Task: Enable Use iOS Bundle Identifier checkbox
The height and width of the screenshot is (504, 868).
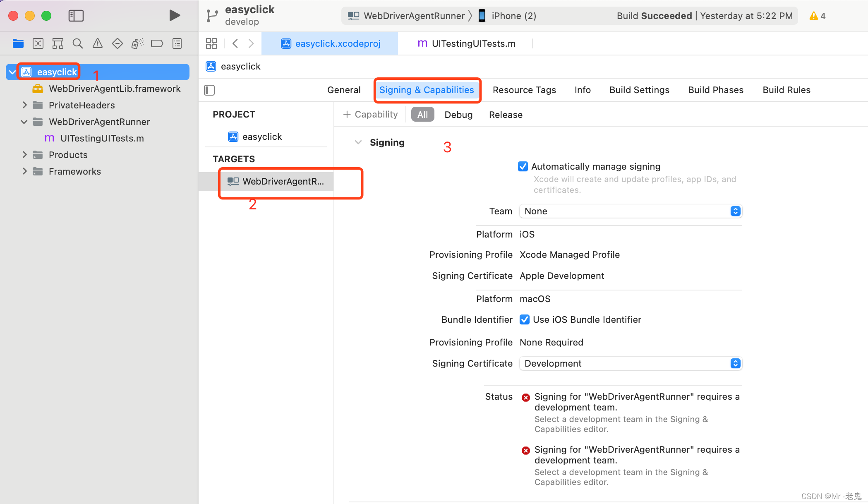Action: click(x=524, y=319)
